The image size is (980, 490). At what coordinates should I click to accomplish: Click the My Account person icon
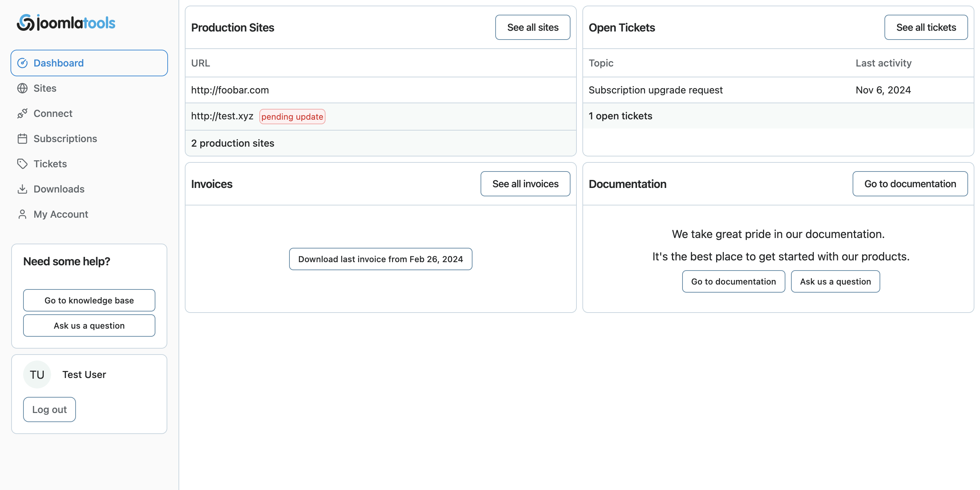coord(22,214)
